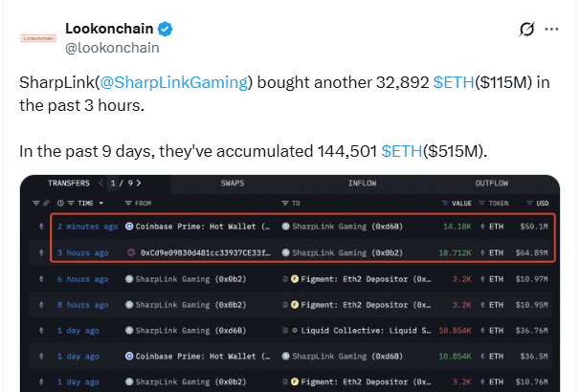Click the Grok slash-circle icon
The image size is (580, 392).
[524, 30]
